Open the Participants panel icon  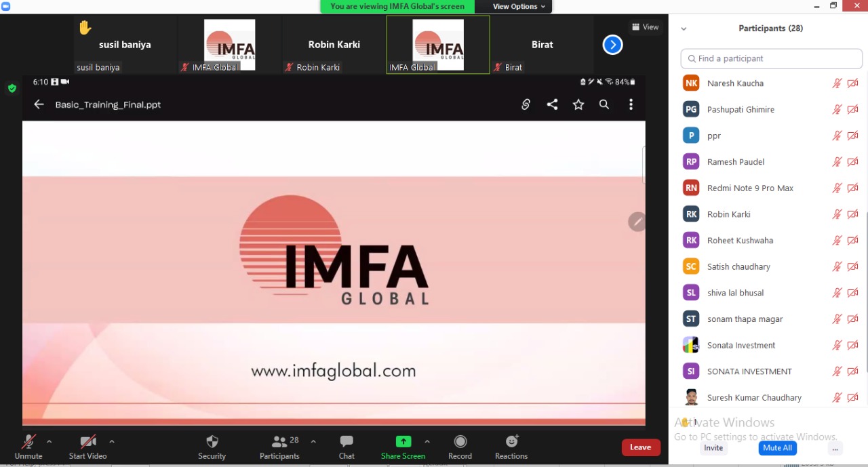(x=279, y=442)
